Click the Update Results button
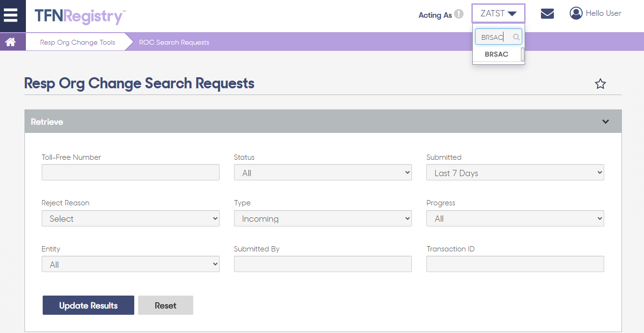 88,305
